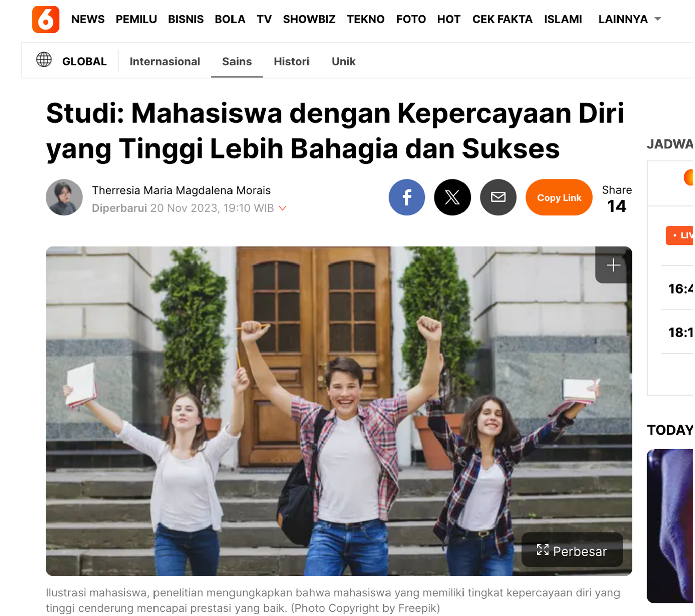
Task: Share the article on Facebook
Action: (407, 198)
